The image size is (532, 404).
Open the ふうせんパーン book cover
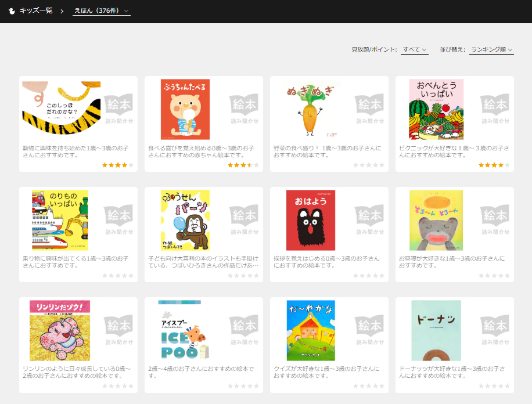click(x=185, y=220)
